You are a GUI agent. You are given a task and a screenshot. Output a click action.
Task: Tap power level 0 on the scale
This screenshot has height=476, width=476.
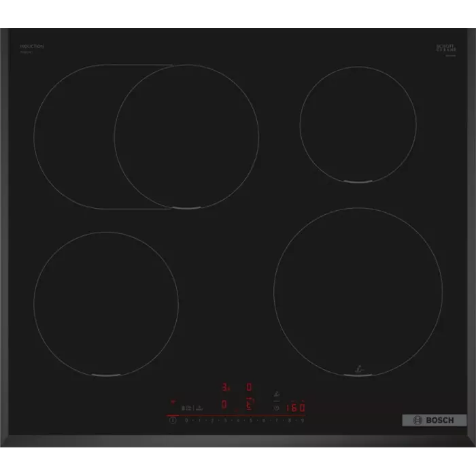pos(186,421)
